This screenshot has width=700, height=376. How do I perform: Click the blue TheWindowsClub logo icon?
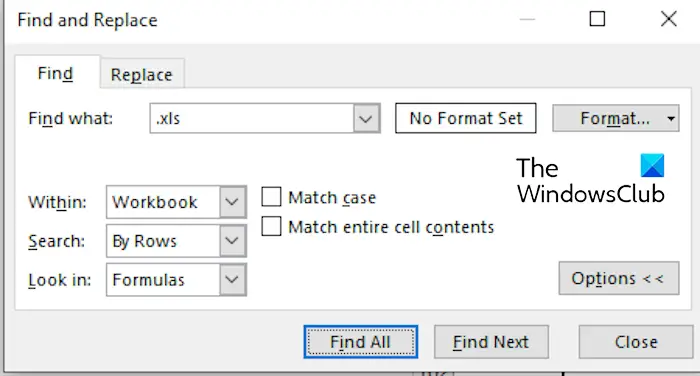coord(652,166)
